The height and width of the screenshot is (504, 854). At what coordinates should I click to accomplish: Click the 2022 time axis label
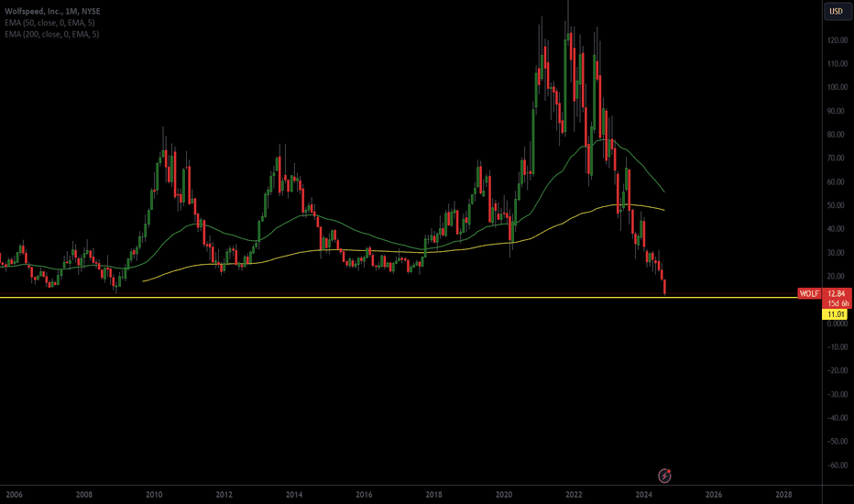[574, 495]
